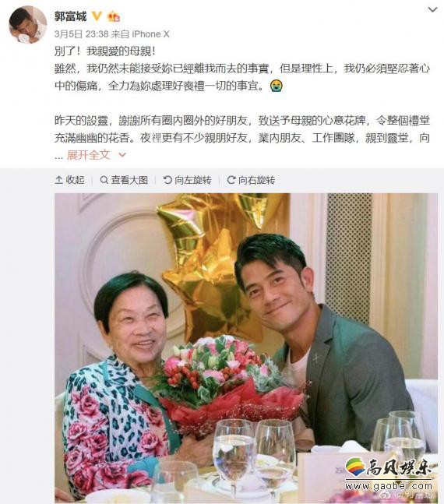Rotate image right with 向右旋转
444x504 pixels.
(x=251, y=180)
